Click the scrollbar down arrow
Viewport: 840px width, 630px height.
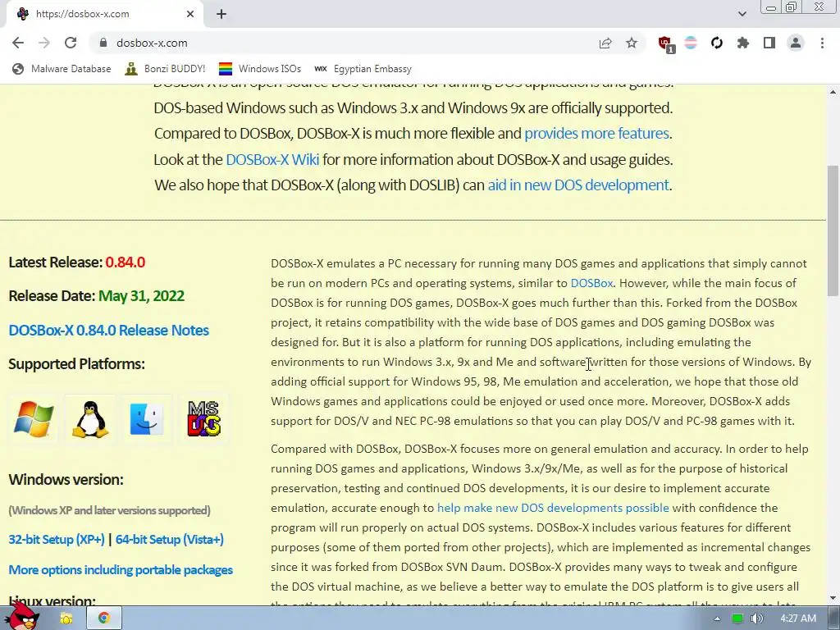(833, 598)
